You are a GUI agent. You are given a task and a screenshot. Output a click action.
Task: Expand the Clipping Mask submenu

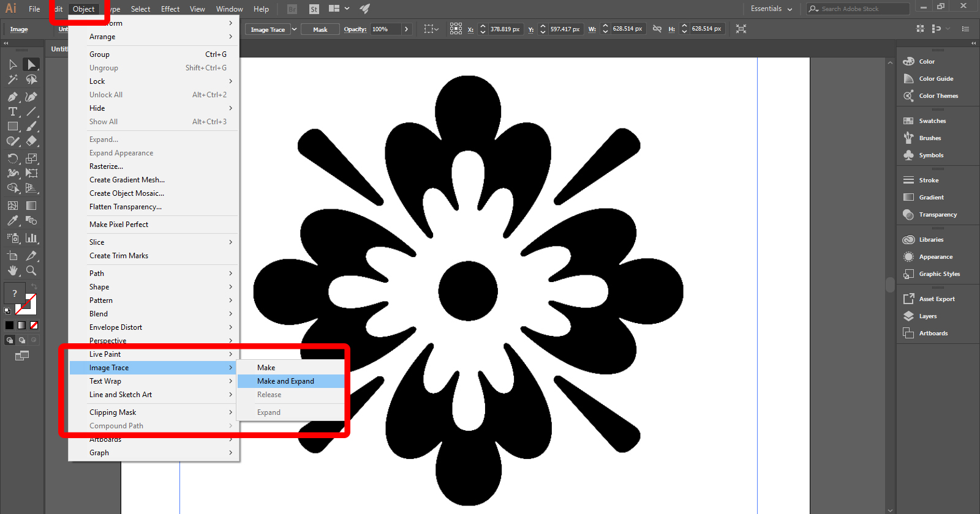pos(153,412)
